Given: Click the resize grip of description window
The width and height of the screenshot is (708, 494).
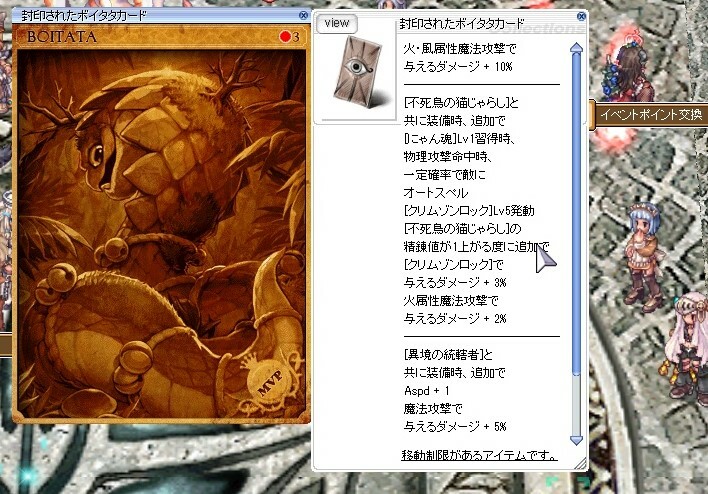Looking at the screenshot, I should click(x=581, y=464).
